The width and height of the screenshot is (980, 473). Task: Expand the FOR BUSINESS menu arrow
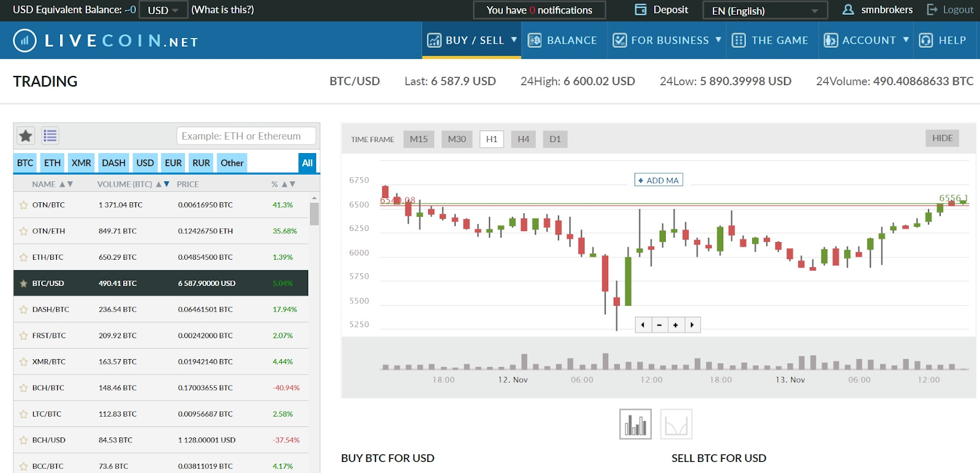click(718, 40)
